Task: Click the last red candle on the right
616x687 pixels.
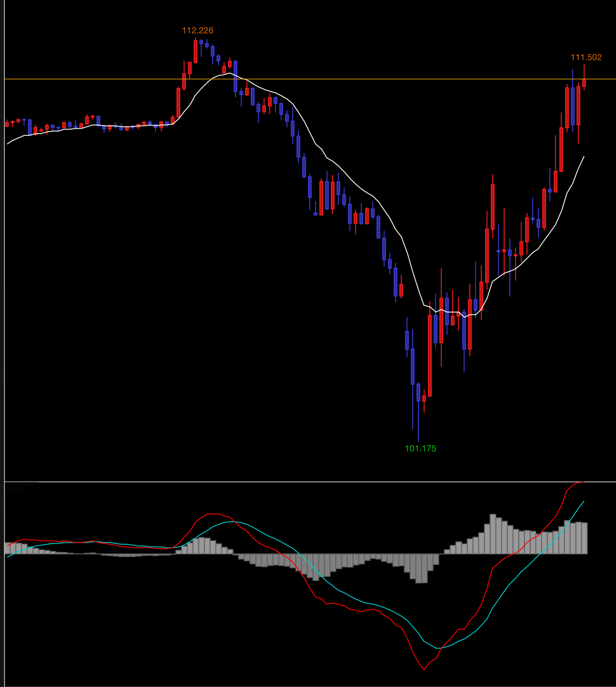Action: click(x=584, y=82)
